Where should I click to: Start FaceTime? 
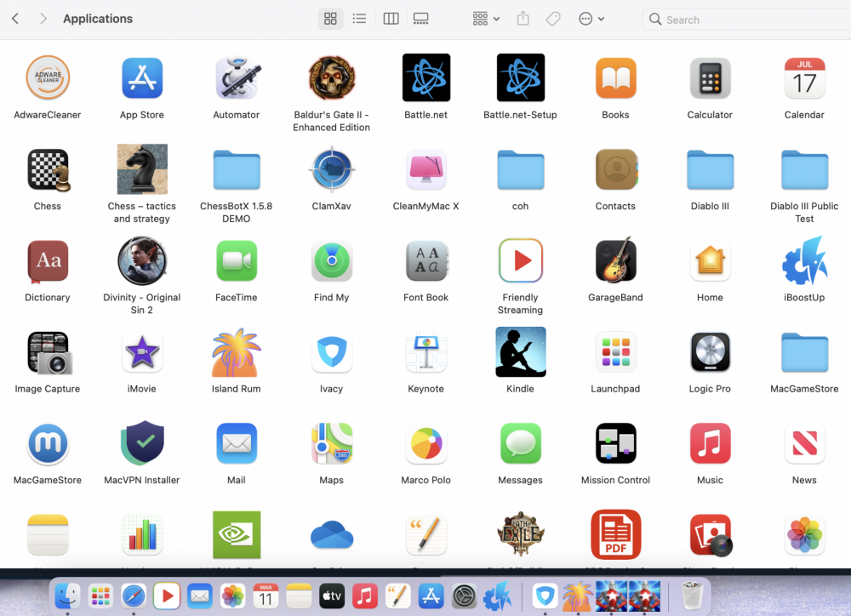click(236, 261)
